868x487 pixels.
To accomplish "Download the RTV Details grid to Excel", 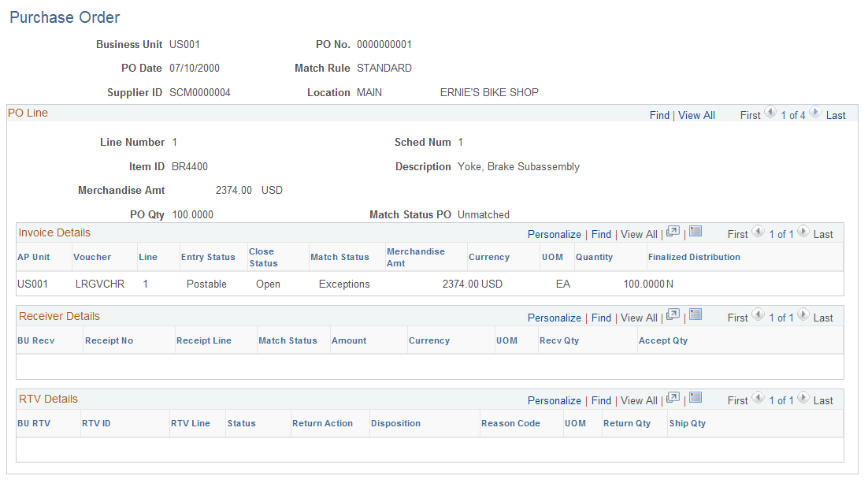I will tap(696, 400).
